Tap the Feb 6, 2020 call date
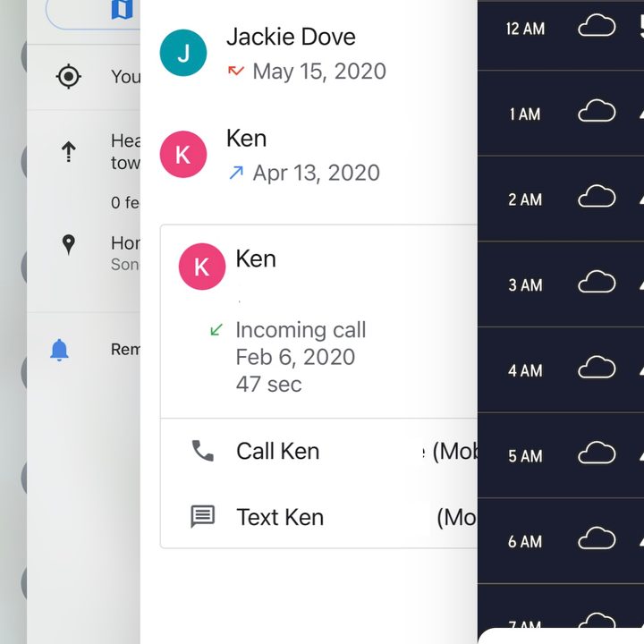 (x=295, y=357)
